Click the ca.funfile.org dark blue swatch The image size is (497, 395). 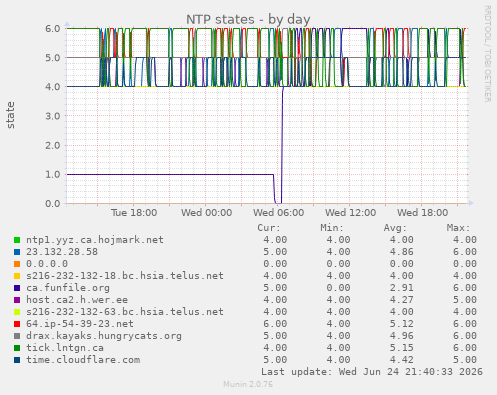(x=17, y=288)
